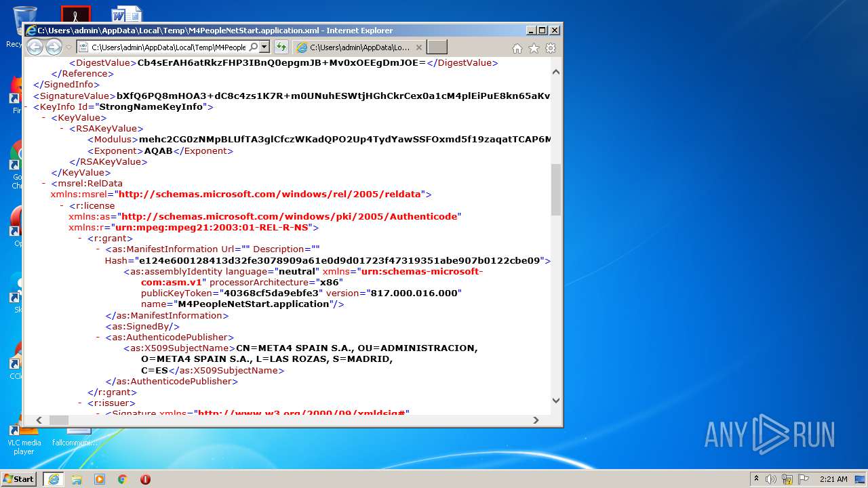
Task: Click the vertical scrollbar thumb
Action: tap(556, 190)
